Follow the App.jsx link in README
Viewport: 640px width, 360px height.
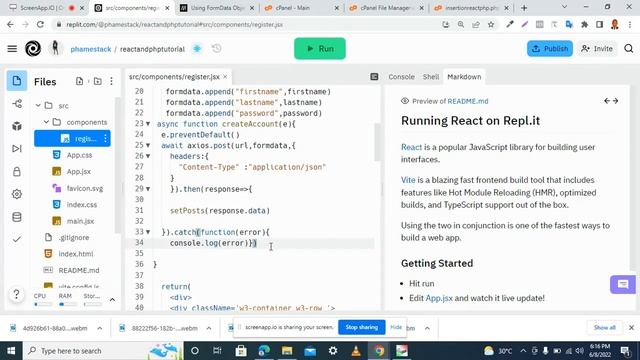pyautogui.click(x=439, y=298)
